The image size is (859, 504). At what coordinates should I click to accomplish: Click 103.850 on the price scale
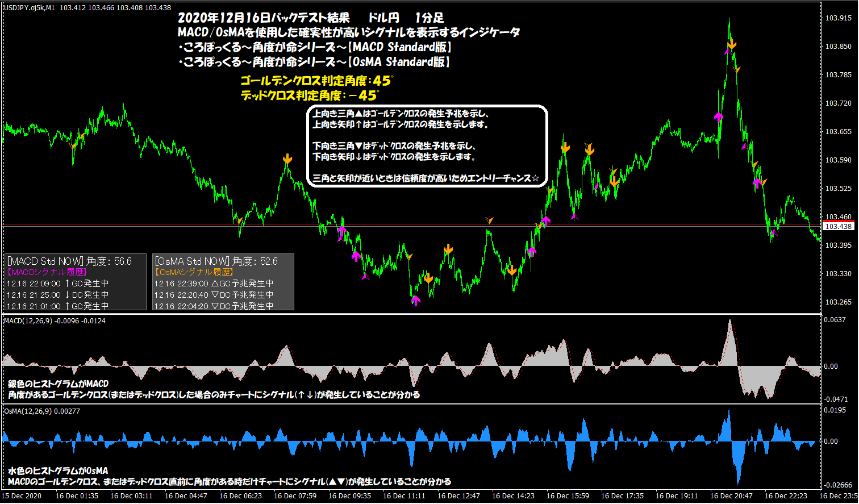839,47
